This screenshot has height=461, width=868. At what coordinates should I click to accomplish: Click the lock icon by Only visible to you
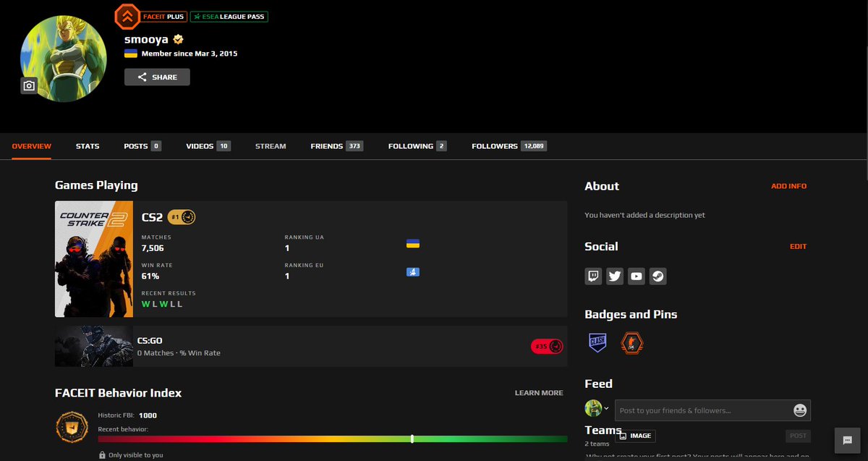pyautogui.click(x=102, y=455)
